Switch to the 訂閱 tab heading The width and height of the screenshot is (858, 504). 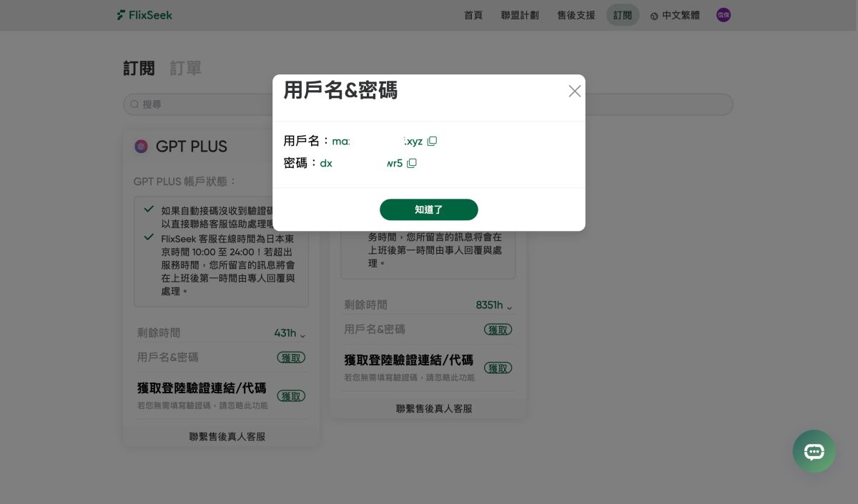pos(139,68)
